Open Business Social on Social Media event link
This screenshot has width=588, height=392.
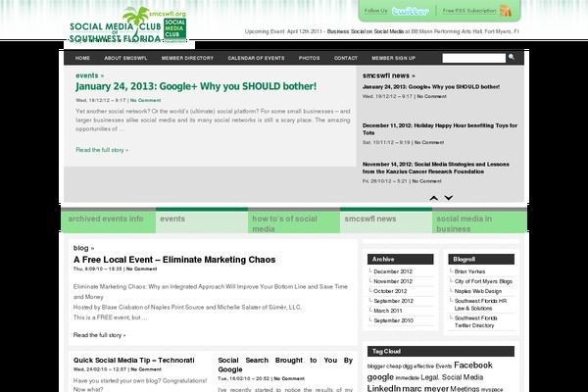click(x=366, y=31)
